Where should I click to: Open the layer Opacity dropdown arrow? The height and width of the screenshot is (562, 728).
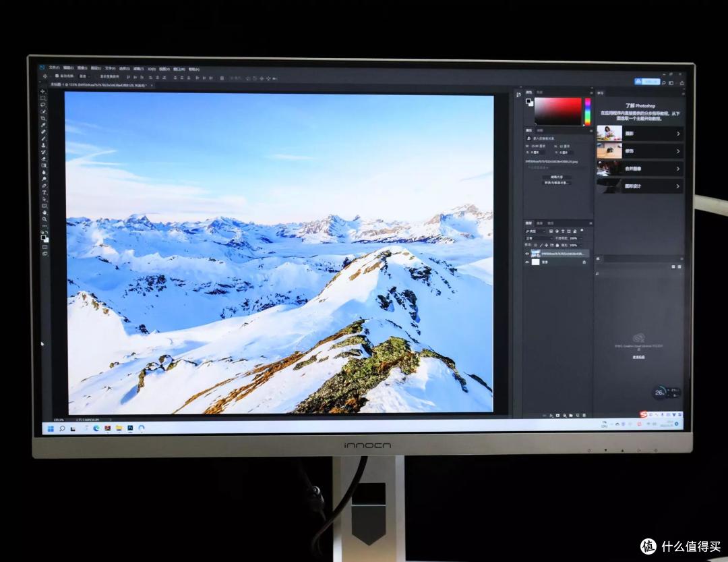[x=581, y=238]
